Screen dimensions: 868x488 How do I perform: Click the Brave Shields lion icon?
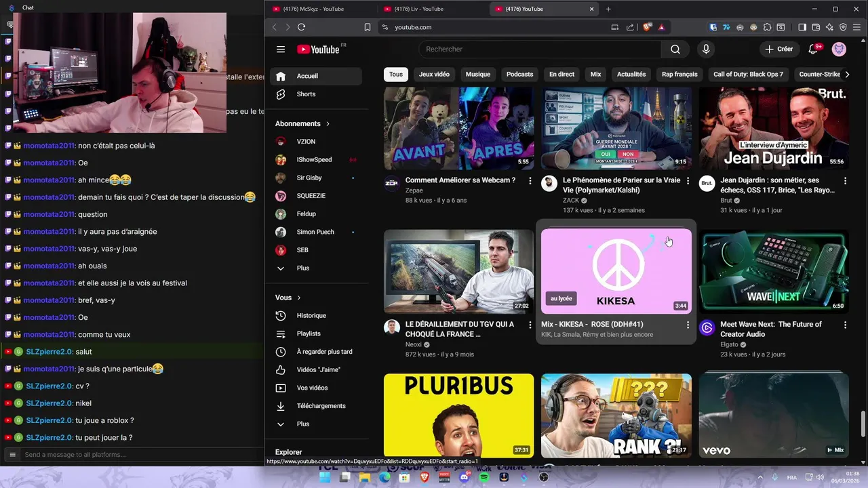647,27
